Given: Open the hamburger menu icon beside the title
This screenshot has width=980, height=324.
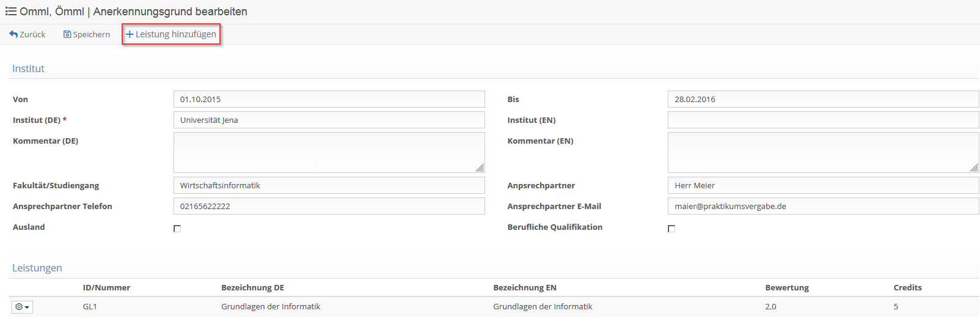Looking at the screenshot, I should coord(11,12).
